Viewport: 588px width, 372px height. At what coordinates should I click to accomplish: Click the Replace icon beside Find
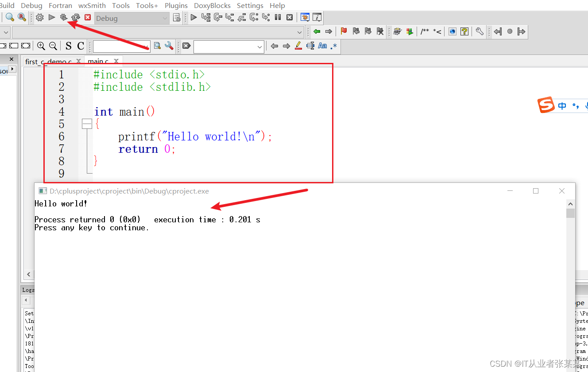click(x=22, y=17)
